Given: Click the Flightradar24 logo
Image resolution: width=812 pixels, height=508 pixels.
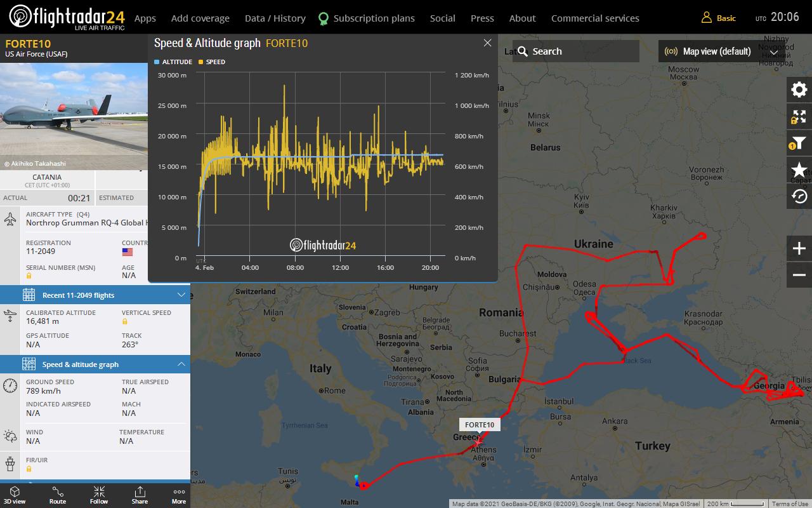Looking at the screenshot, I should [67, 18].
